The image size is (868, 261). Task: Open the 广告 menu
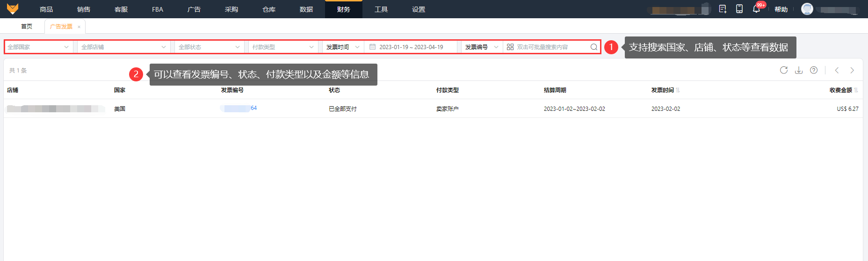pyautogui.click(x=194, y=9)
